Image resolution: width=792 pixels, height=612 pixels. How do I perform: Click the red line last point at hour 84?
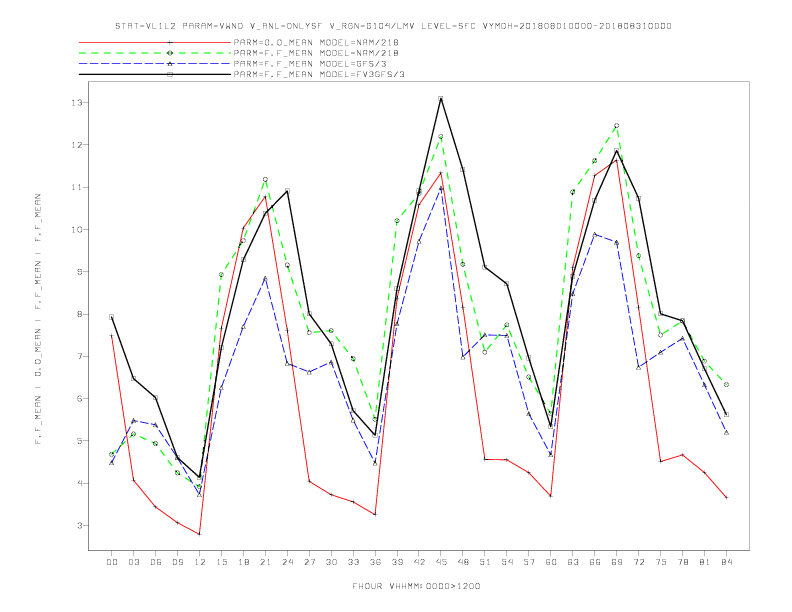pos(726,497)
